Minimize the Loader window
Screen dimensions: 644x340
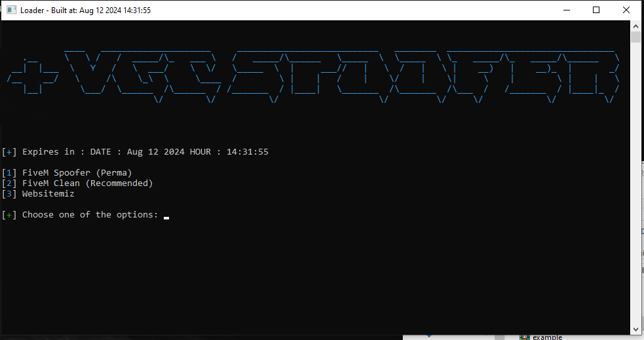pos(567,10)
